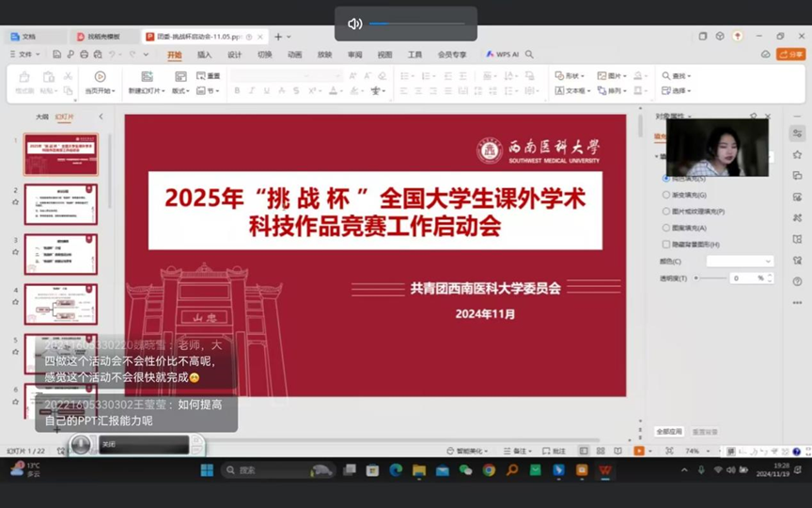Open Smart Beautify (智能美化) dropdown
Viewport: 812px width, 508px height.
point(466,451)
